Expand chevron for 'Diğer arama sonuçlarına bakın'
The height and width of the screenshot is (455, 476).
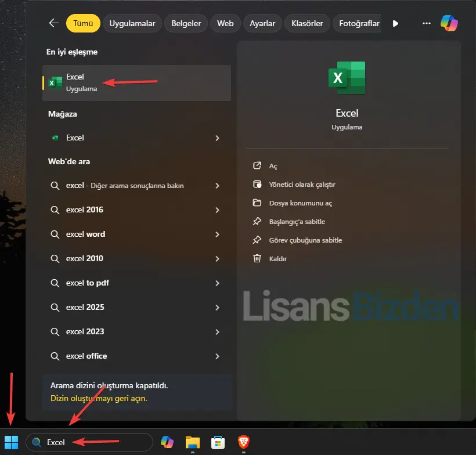pyautogui.click(x=217, y=186)
